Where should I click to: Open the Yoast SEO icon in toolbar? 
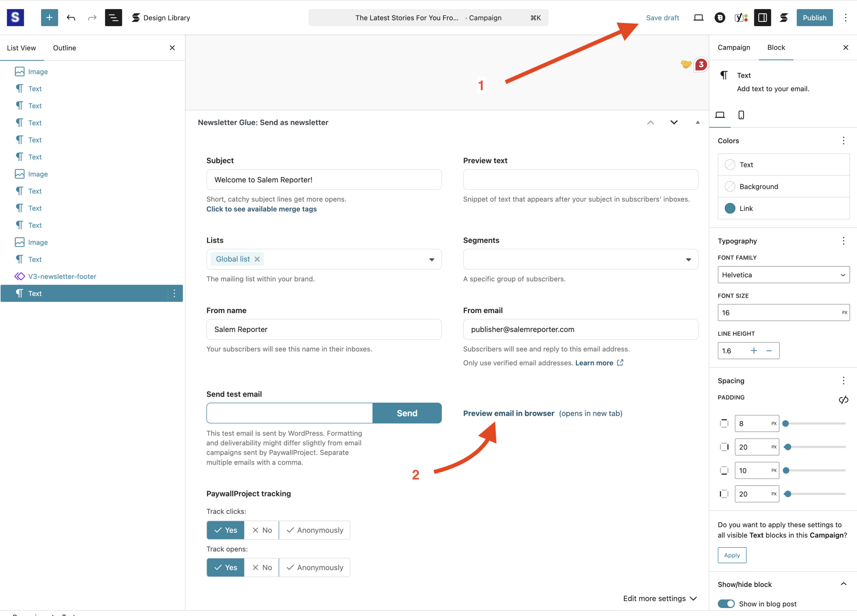[x=741, y=18]
